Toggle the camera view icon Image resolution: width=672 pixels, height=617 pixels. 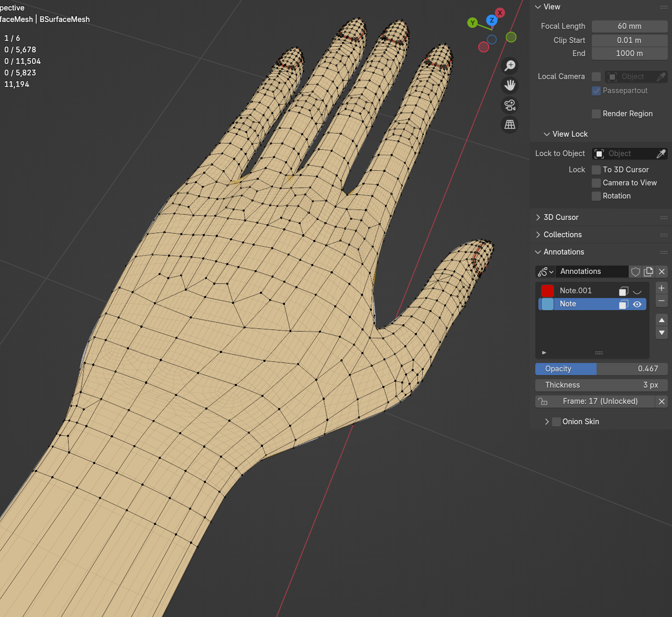[x=510, y=105]
